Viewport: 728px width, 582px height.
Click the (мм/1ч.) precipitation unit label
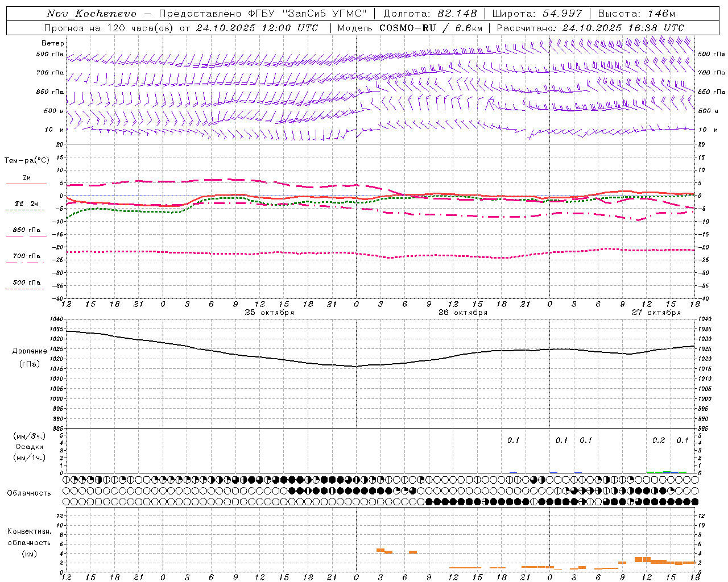(x=30, y=458)
